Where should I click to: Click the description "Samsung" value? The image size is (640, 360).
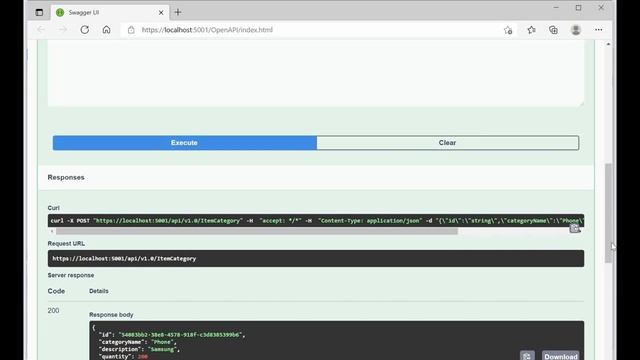[162, 349]
